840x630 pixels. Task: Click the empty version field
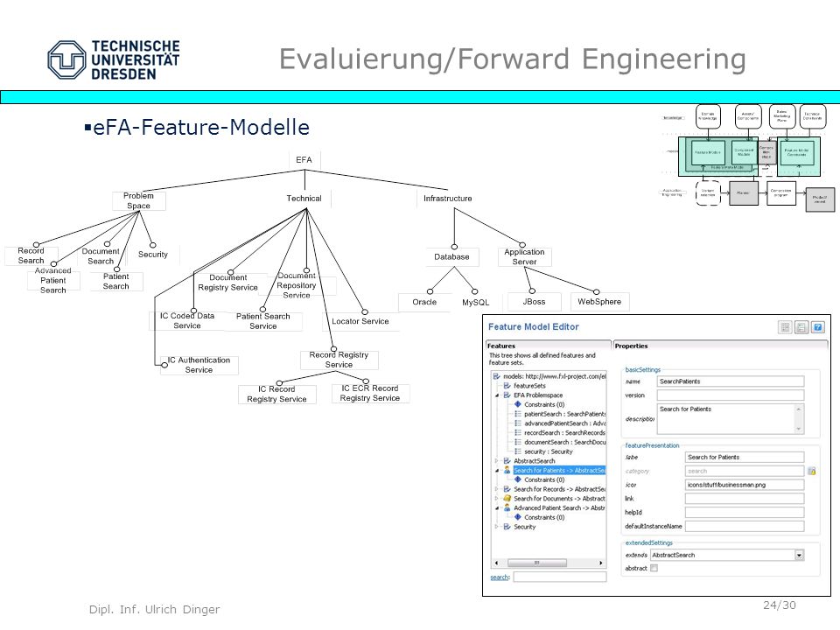(x=730, y=395)
